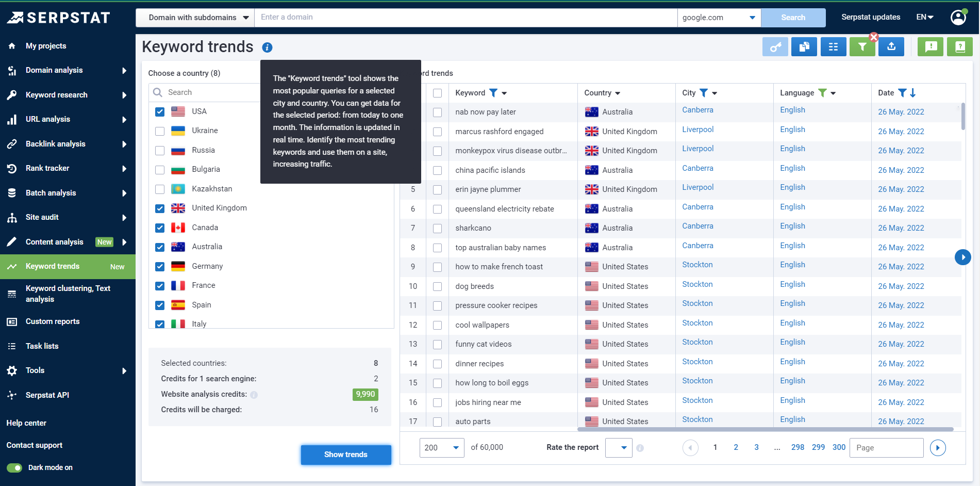The height and width of the screenshot is (486, 980).
Task: Open the google.com search engine dropdown
Action: pos(719,17)
